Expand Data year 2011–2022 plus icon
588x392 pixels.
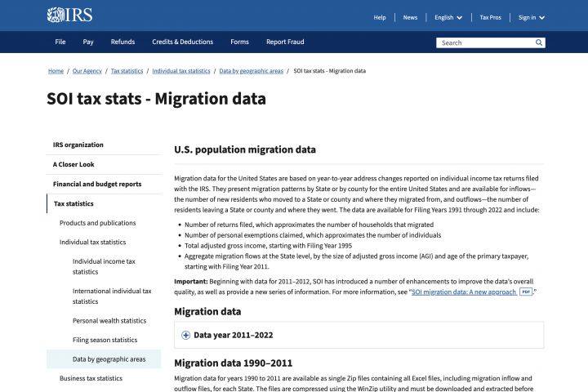click(x=185, y=335)
